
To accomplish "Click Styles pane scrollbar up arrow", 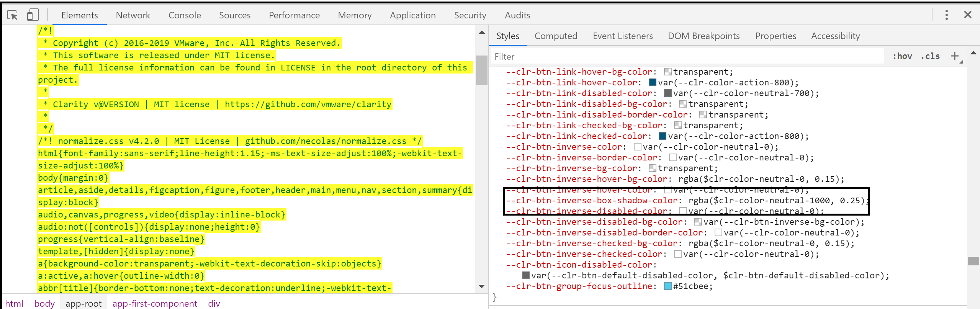I will [973, 53].
